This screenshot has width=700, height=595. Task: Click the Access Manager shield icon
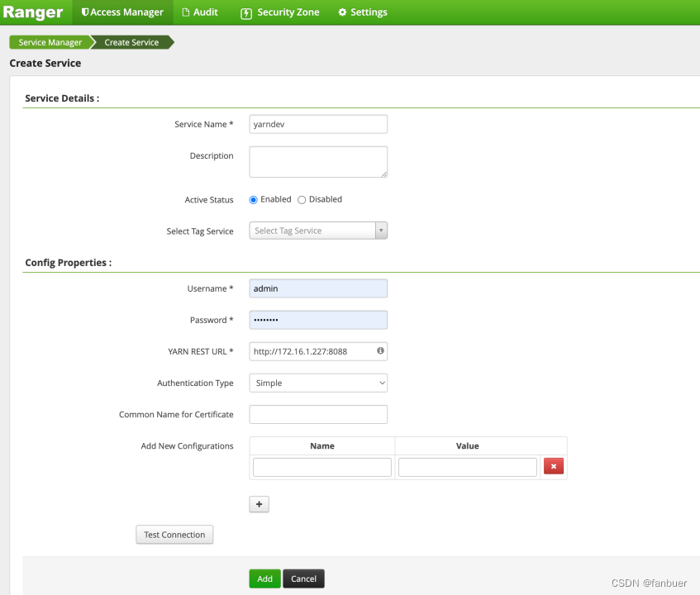point(85,12)
